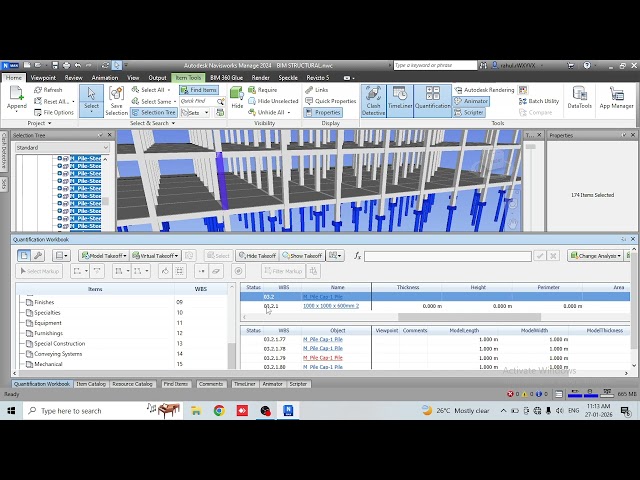This screenshot has height=480, width=640.
Task: Click the Save icon in quick access toolbar
Action: point(55,65)
